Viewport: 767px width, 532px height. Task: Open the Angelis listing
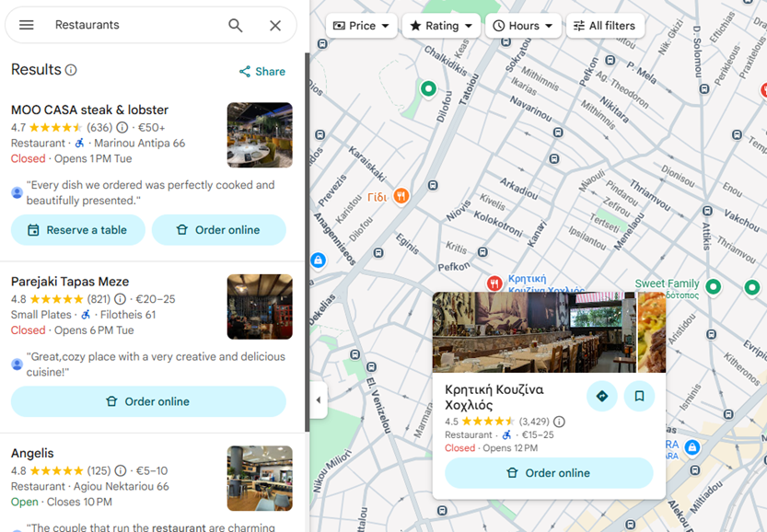[32, 453]
